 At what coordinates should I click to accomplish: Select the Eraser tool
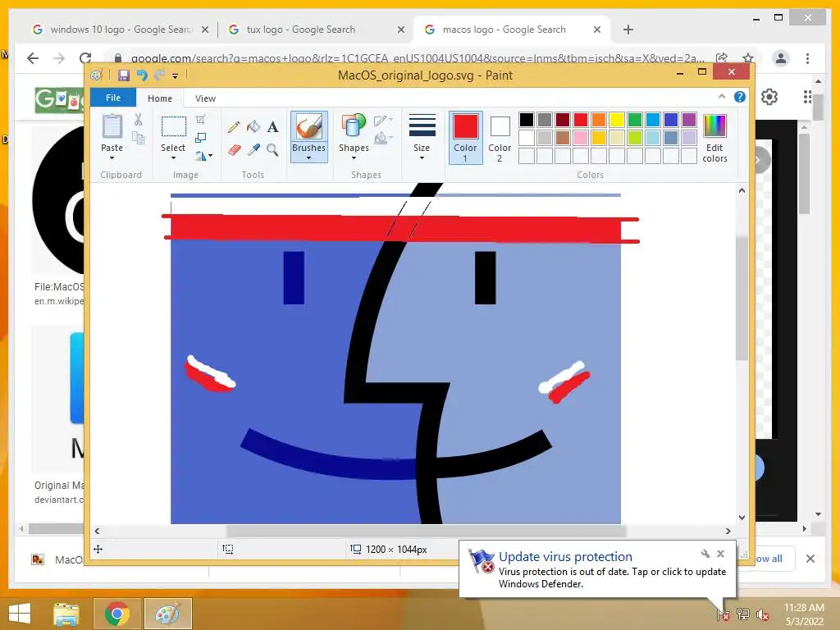click(234, 149)
